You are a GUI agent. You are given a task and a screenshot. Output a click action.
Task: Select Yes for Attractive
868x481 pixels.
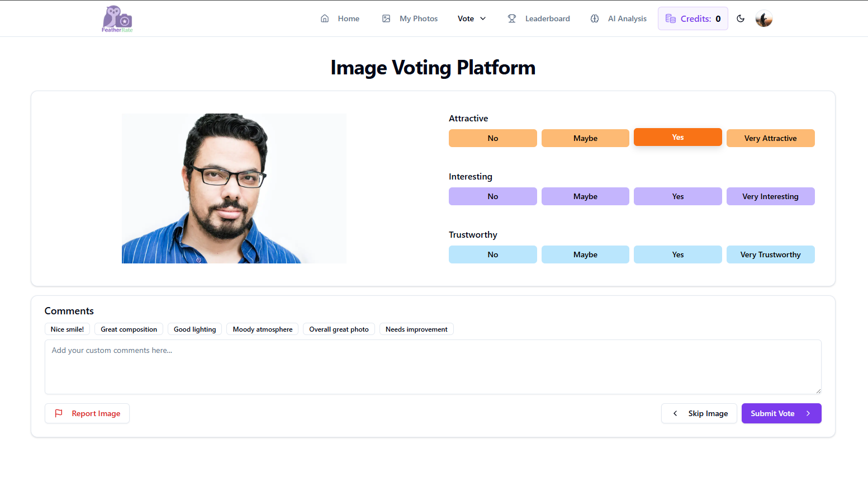pyautogui.click(x=678, y=137)
